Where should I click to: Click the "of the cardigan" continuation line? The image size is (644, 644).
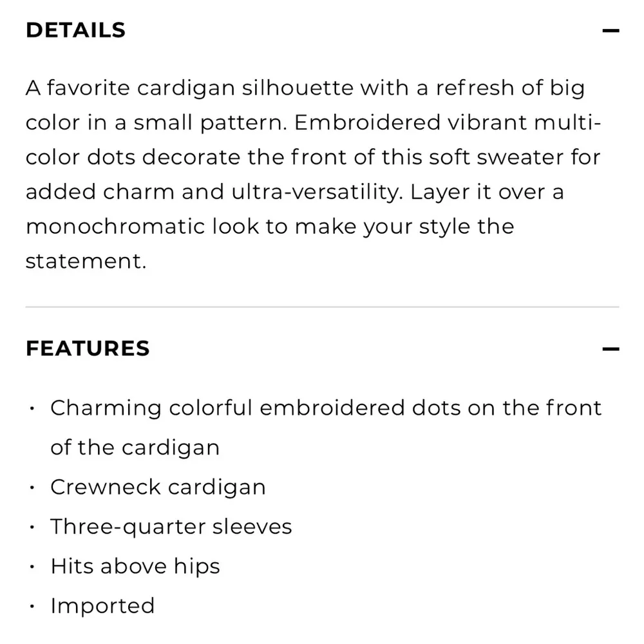click(x=135, y=448)
